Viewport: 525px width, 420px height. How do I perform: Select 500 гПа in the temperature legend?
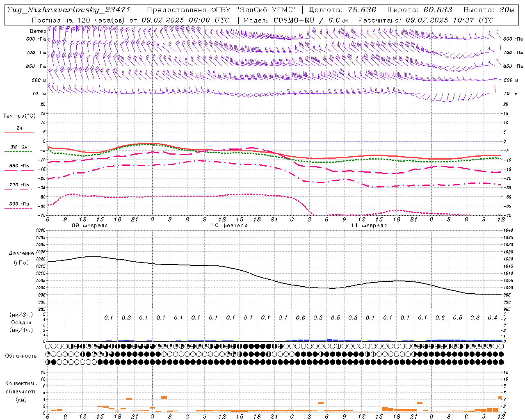pyautogui.click(x=19, y=204)
